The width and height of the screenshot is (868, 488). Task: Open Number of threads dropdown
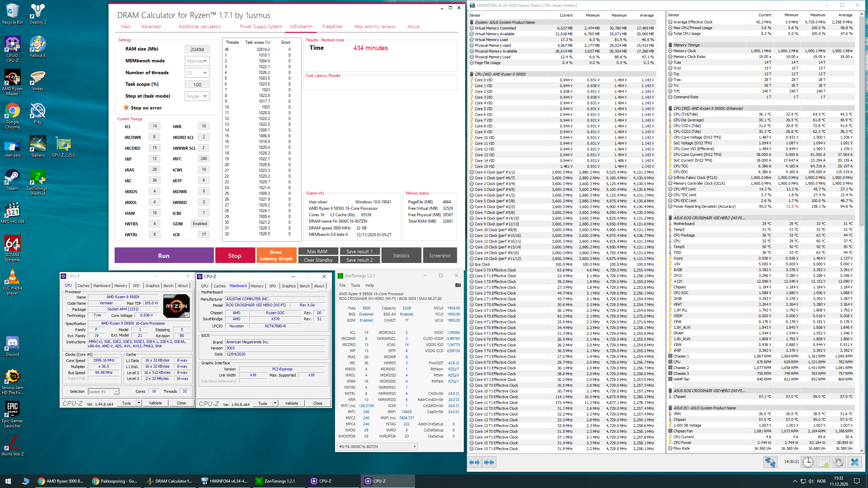point(197,73)
